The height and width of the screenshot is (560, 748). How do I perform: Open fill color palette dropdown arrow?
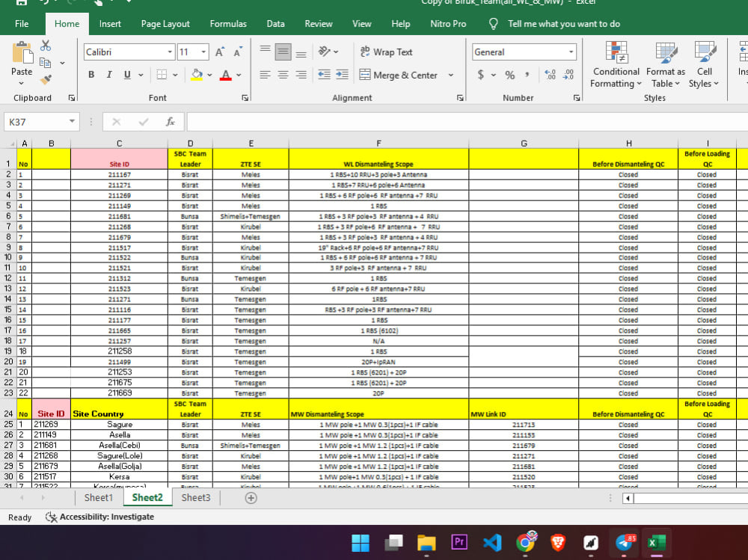[209, 75]
